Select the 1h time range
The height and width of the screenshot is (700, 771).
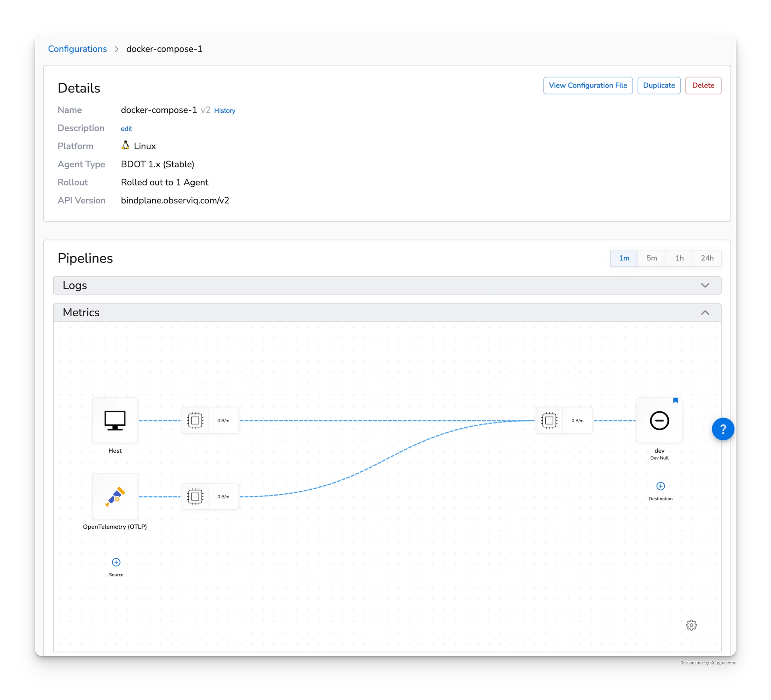pyautogui.click(x=679, y=258)
